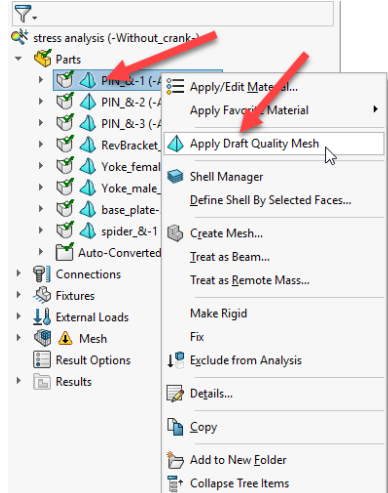Expand the Connections node
This screenshot has width=388, height=493.
tap(19, 274)
